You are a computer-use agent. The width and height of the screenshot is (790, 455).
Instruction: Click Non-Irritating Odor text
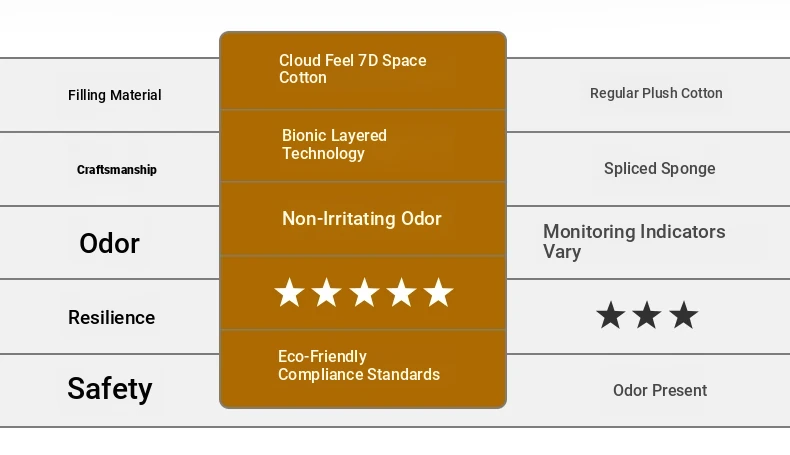(362, 219)
